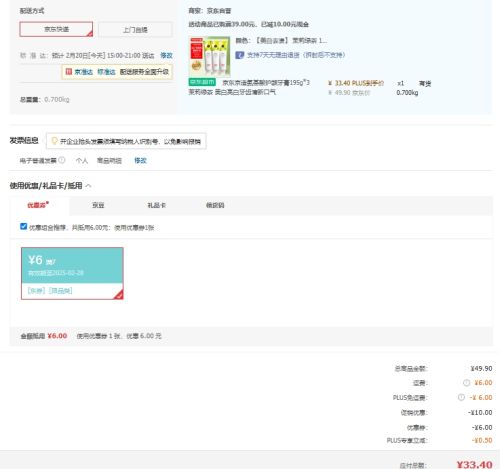The width and height of the screenshot is (500, 469).
Task: Switch to the 礼品卡 tab
Action: coord(156,205)
